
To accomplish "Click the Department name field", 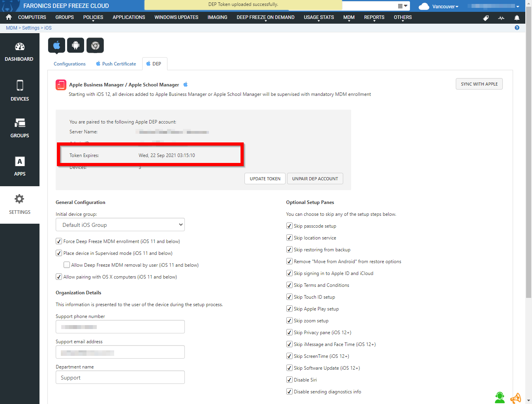I will 120,377.
